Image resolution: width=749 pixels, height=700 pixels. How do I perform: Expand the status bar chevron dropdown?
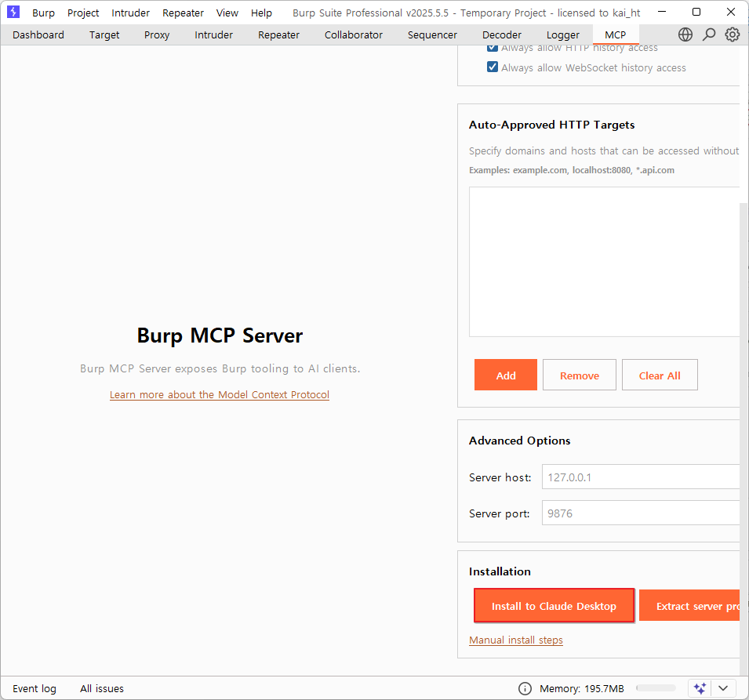[x=723, y=688]
